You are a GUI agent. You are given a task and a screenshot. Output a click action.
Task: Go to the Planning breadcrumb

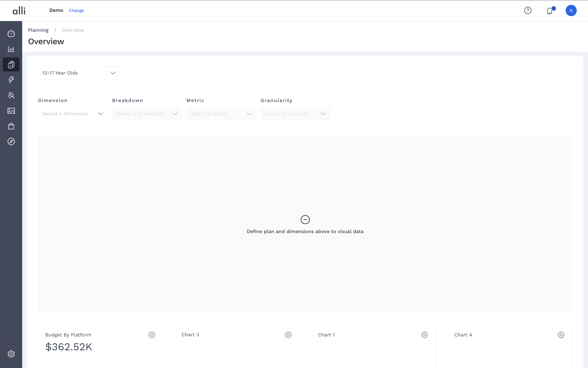[x=38, y=30]
